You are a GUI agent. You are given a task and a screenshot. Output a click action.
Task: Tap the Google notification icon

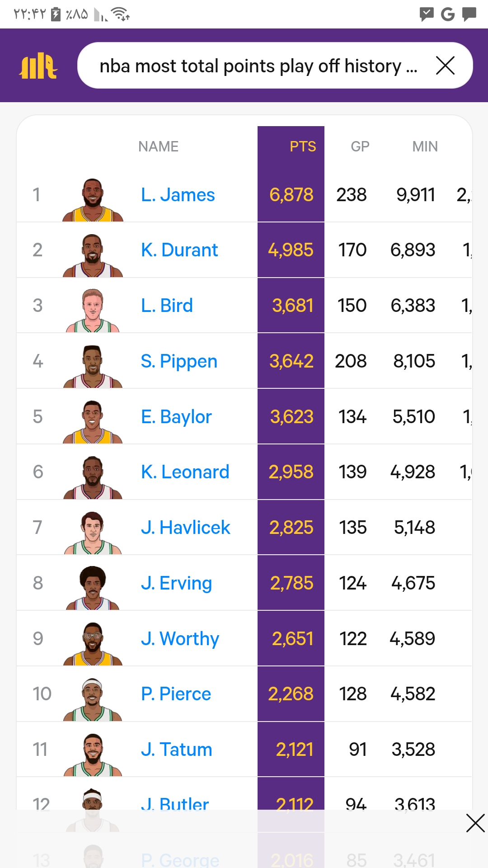(447, 14)
